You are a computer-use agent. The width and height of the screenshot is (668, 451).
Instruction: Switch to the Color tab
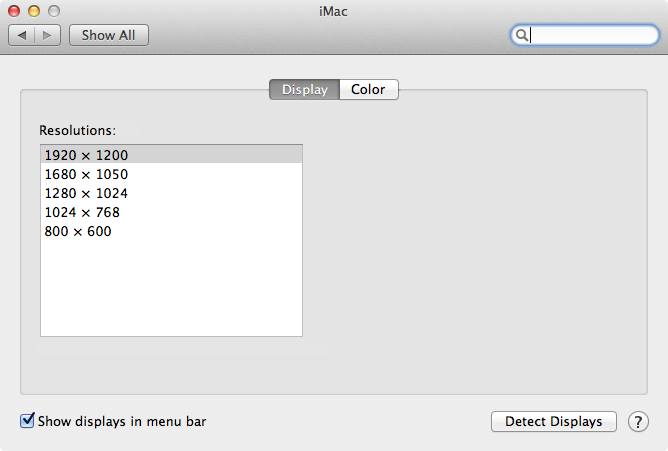point(369,89)
